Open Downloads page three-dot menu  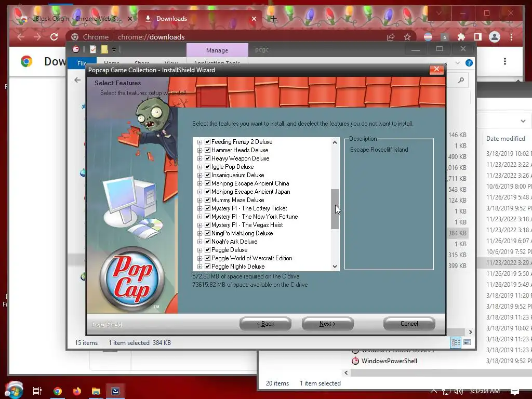coord(505,61)
